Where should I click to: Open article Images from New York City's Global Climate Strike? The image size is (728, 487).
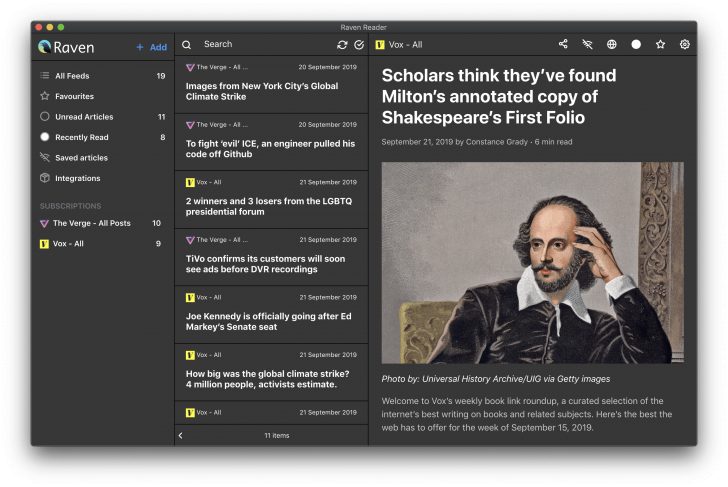(272, 85)
